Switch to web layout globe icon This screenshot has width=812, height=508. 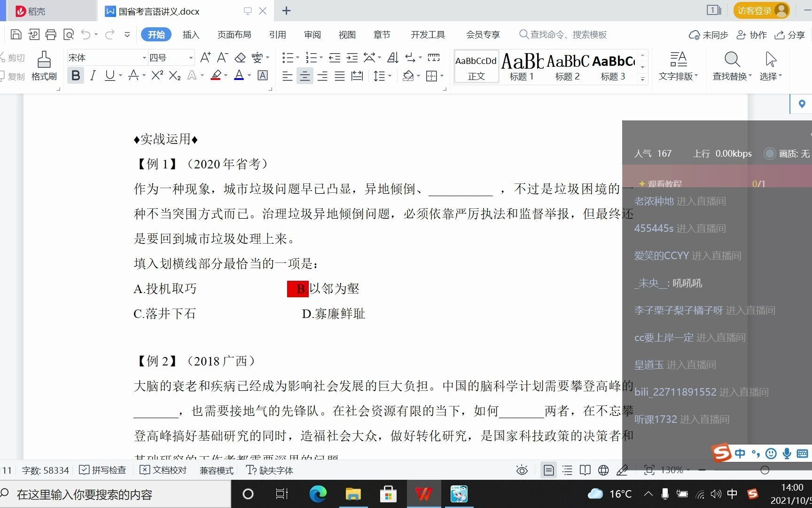pyautogui.click(x=603, y=470)
